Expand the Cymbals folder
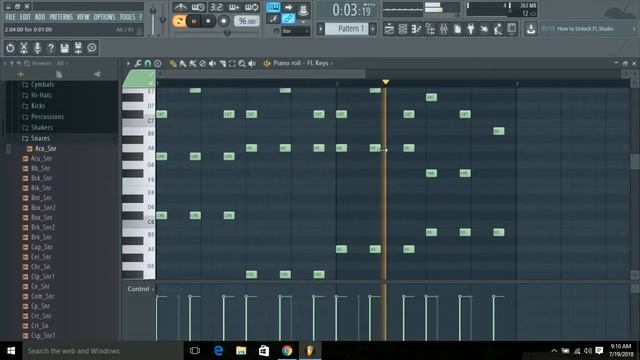The image size is (640, 360). point(42,84)
